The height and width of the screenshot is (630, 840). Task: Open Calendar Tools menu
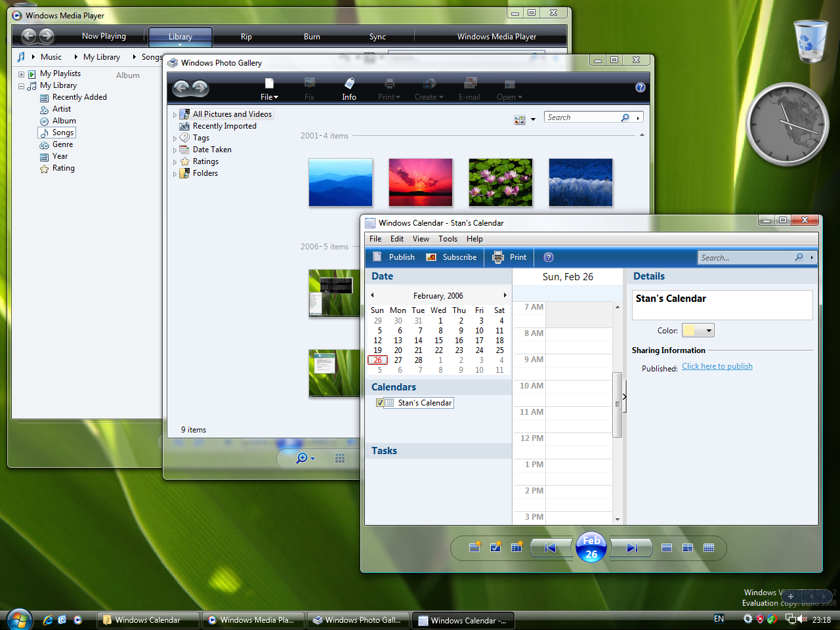click(x=448, y=239)
